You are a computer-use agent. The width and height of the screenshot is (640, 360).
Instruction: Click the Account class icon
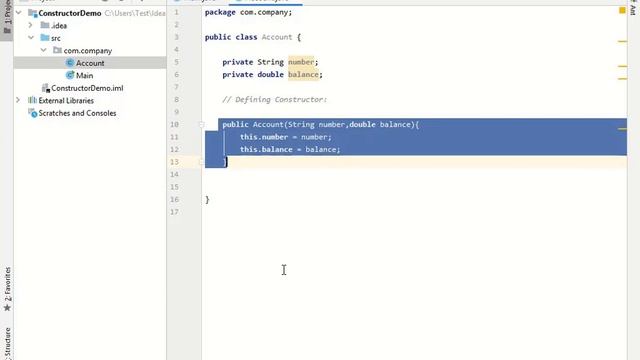coord(70,63)
